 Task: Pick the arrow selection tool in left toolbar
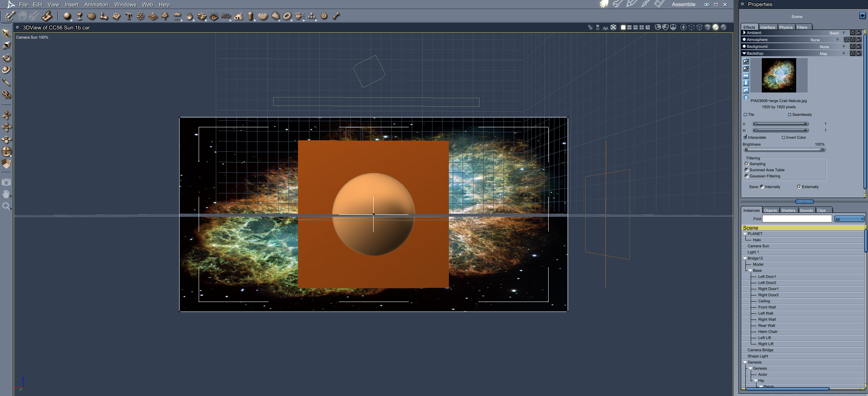pyautogui.click(x=6, y=33)
